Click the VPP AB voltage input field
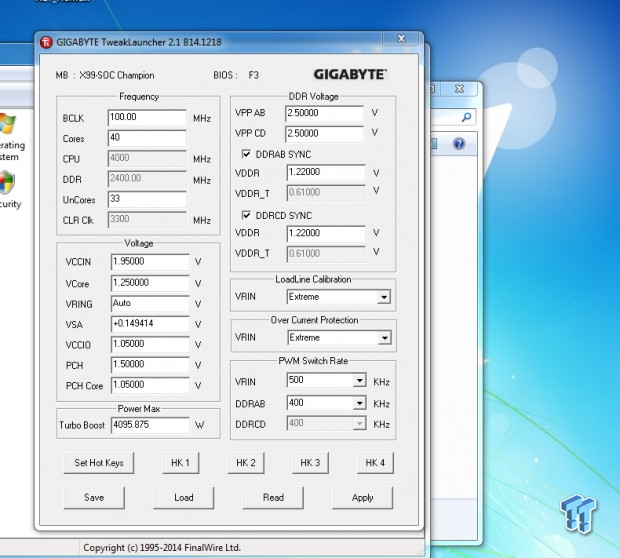 pos(324,113)
